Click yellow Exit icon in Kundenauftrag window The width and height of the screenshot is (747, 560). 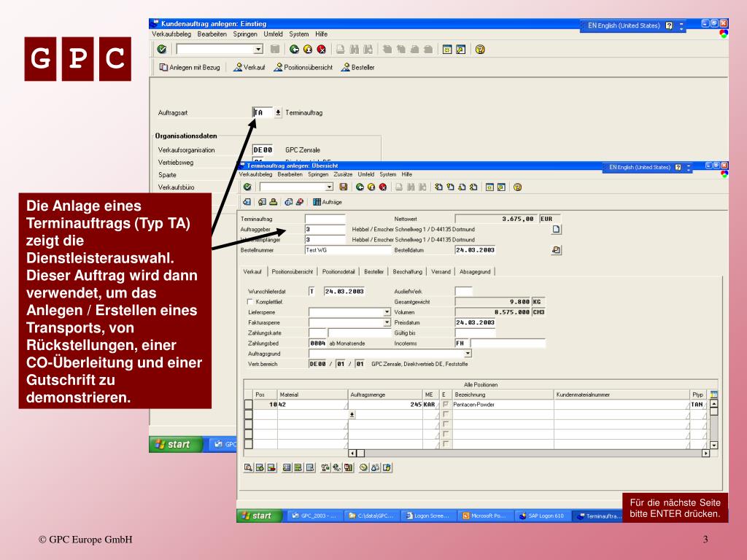pyautogui.click(x=308, y=49)
